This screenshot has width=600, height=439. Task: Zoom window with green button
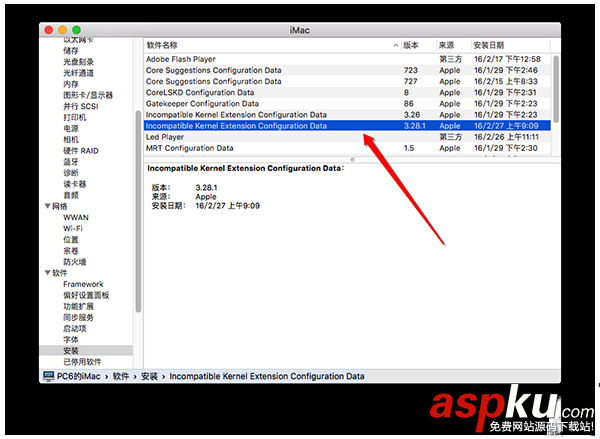[77, 30]
